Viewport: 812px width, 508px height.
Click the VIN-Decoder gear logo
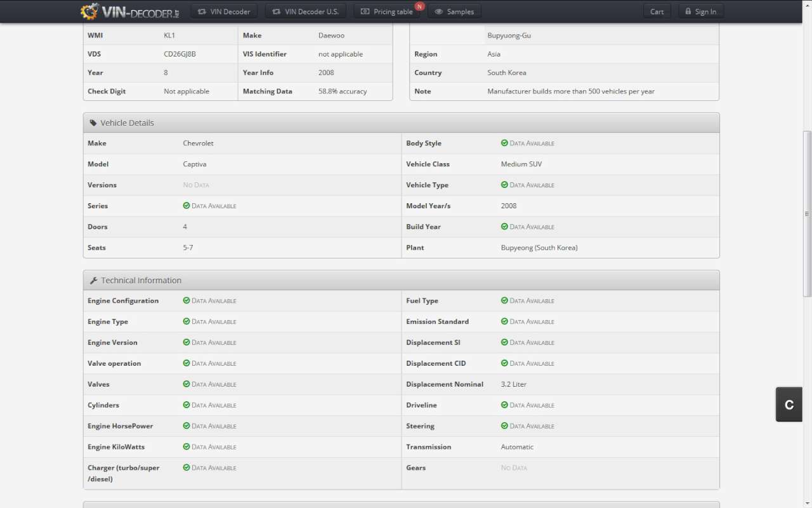coord(90,11)
